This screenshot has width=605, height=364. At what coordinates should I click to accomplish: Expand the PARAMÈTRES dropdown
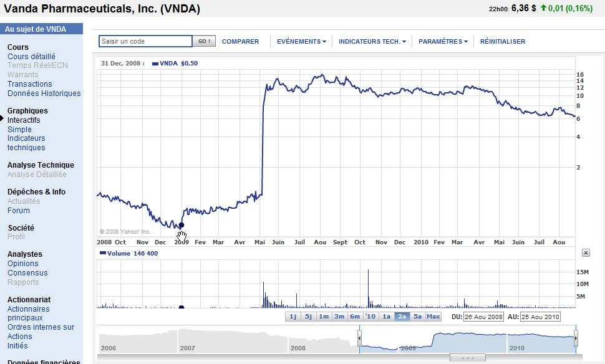click(443, 41)
